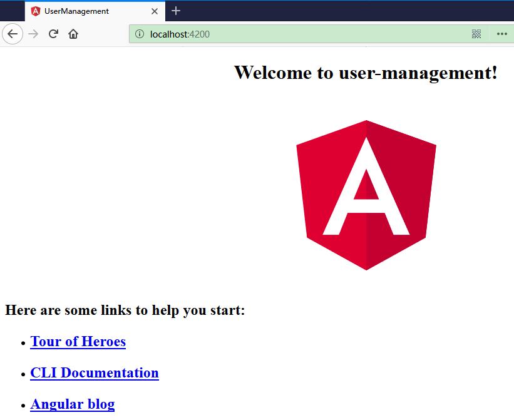Click the Angular favicon on the tab

(36, 11)
